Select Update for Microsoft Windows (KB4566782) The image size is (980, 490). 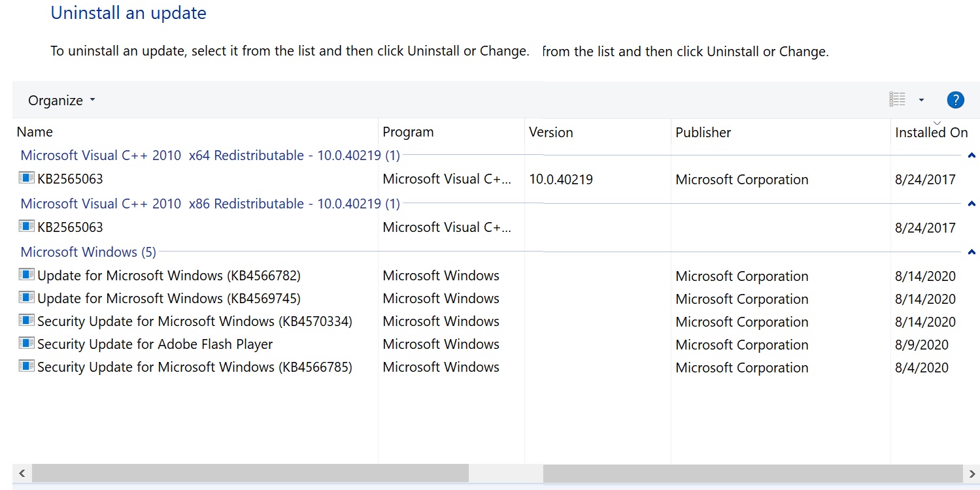click(x=169, y=276)
